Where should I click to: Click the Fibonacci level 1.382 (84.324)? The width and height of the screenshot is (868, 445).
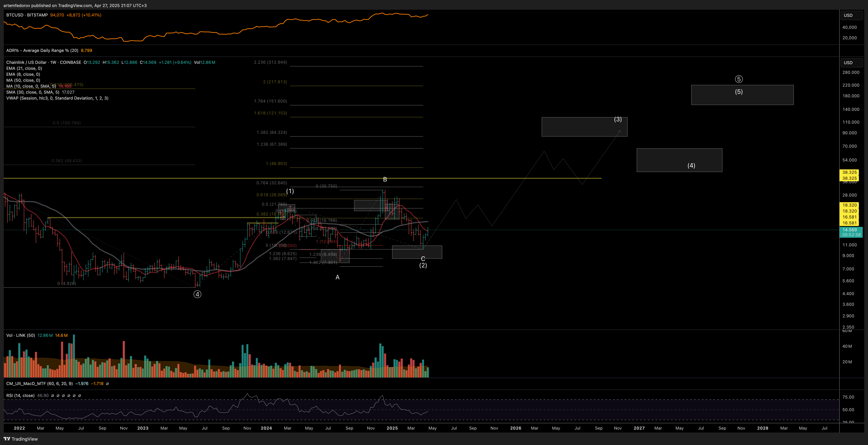click(x=272, y=132)
